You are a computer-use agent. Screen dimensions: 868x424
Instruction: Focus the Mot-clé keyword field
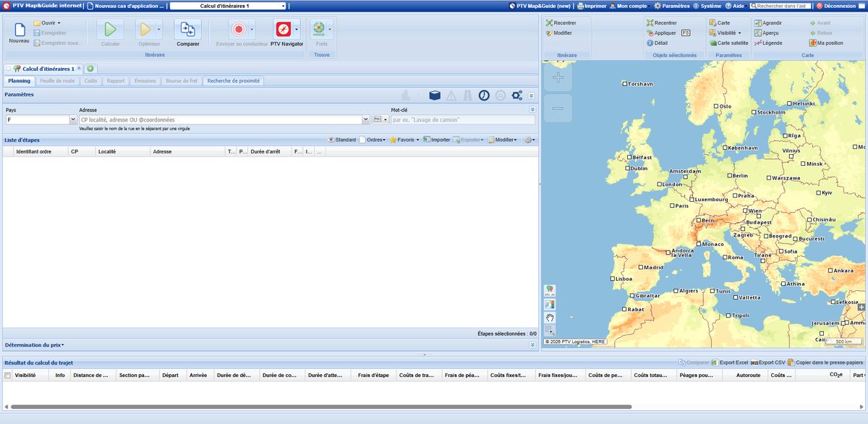click(x=463, y=119)
